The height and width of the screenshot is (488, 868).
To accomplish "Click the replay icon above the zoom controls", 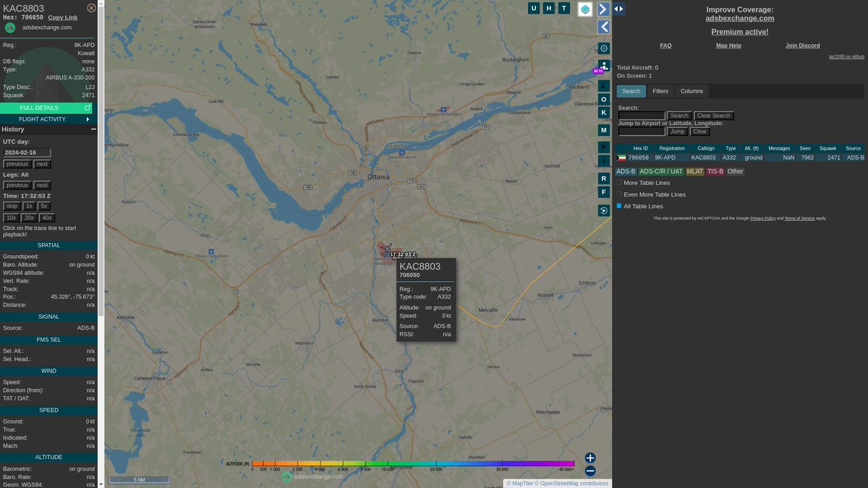I will pos(603,210).
